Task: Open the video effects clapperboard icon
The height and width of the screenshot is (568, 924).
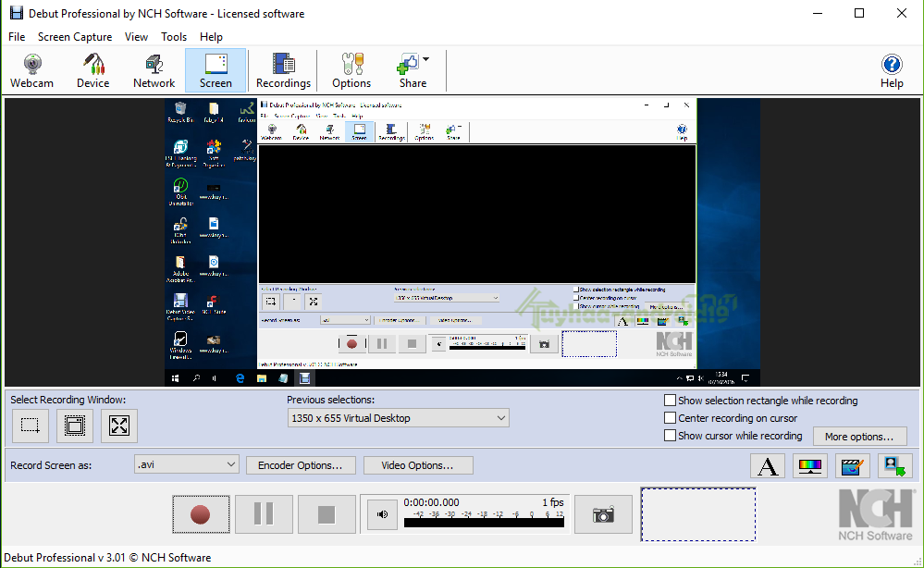Action: click(853, 466)
